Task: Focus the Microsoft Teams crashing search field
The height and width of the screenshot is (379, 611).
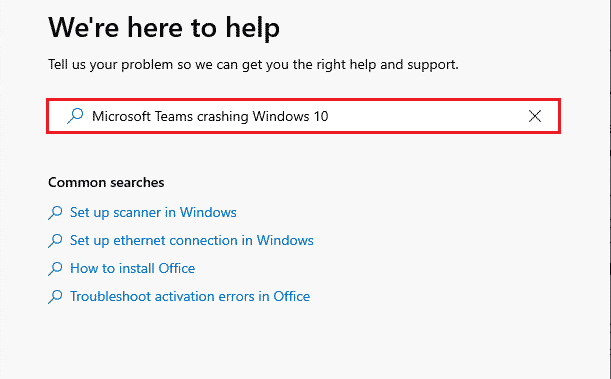Action: click(304, 116)
